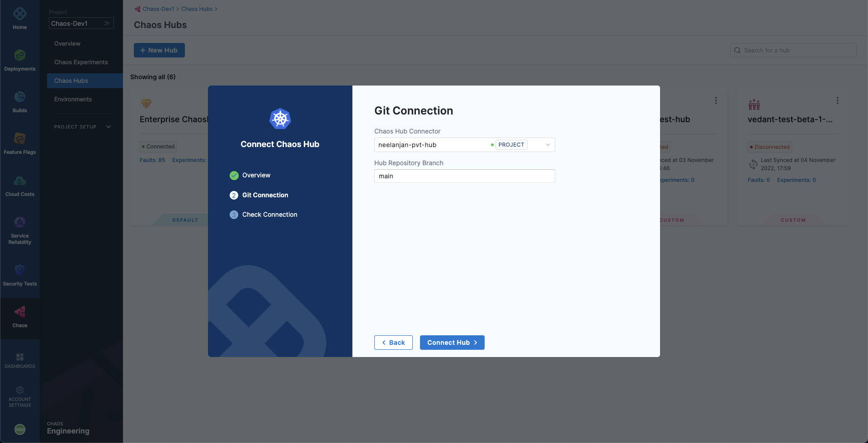Select Environments in sidebar
Viewport: 868px width, 443px height.
click(73, 99)
